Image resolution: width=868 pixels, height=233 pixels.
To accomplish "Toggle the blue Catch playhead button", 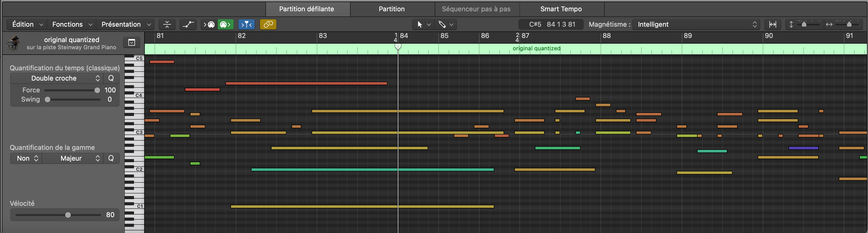I will click(247, 24).
